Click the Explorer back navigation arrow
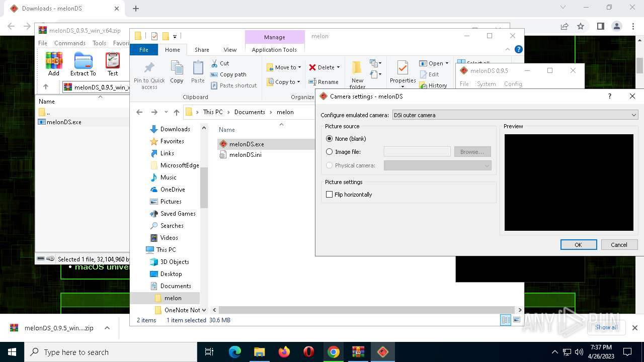 [x=140, y=112]
